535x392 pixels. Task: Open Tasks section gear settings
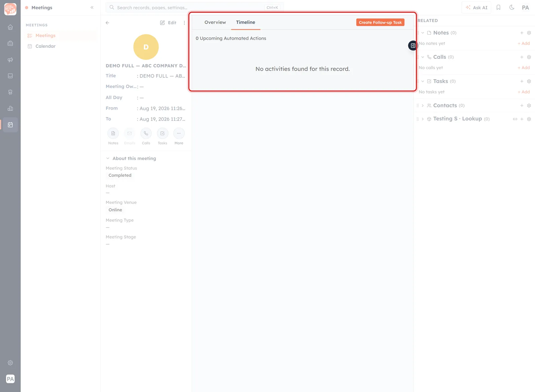click(x=529, y=81)
